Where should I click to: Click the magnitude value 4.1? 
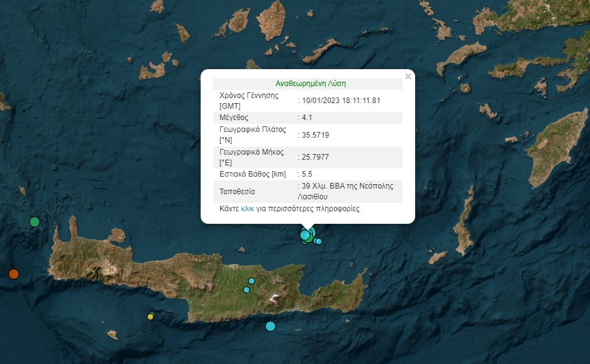pos(307,118)
